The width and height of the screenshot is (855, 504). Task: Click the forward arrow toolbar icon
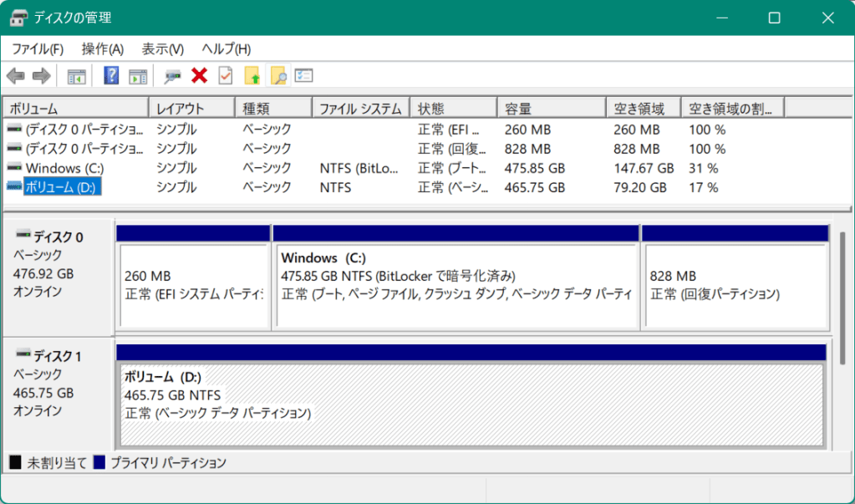tap(41, 76)
